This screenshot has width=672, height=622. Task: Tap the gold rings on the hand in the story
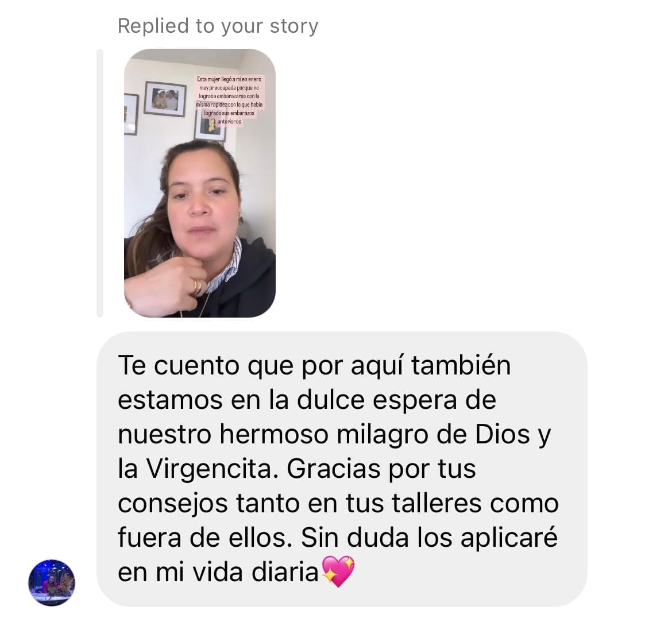click(x=196, y=287)
